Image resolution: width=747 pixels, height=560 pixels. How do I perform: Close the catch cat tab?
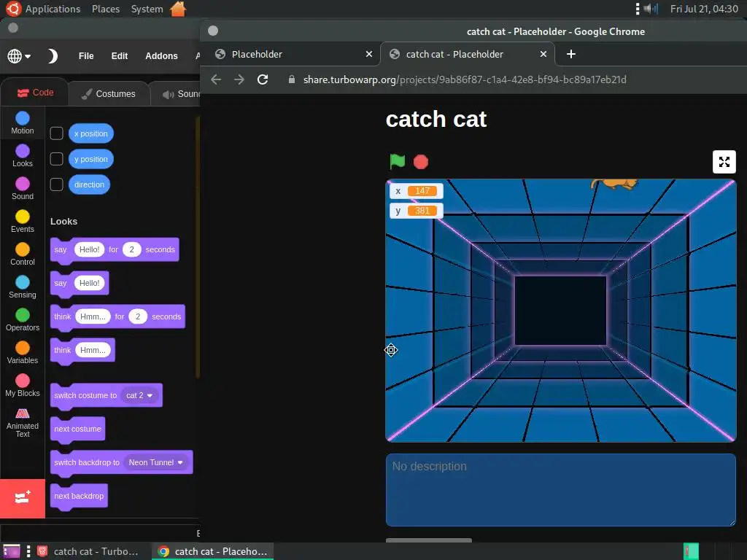[543, 54]
